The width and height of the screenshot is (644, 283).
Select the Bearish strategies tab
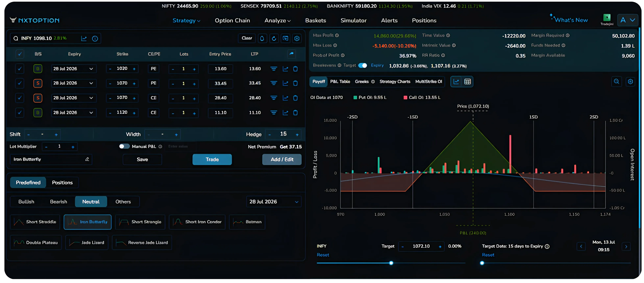tap(59, 202)
